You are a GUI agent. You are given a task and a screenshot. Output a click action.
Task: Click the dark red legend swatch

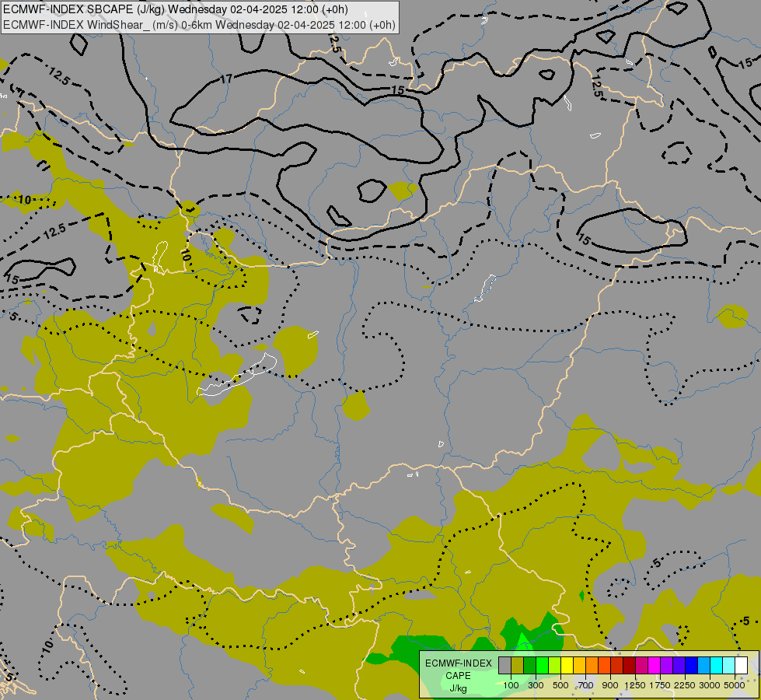click(x=630, y=666)
